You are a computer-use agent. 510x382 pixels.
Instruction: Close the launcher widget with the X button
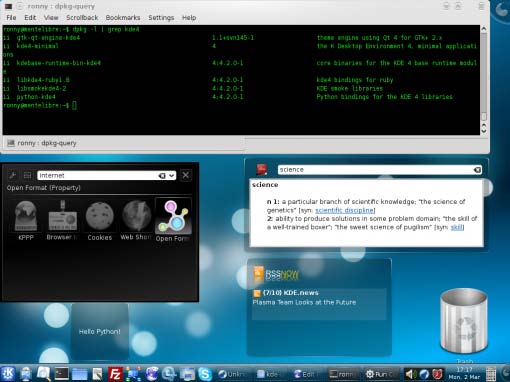point(186,175)
